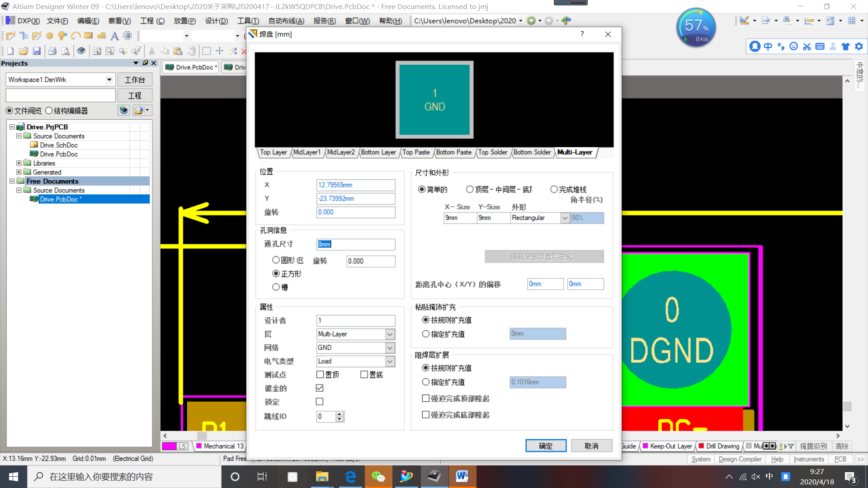
Task: Increase the jumper ID stepper
Action: point(340,414)
